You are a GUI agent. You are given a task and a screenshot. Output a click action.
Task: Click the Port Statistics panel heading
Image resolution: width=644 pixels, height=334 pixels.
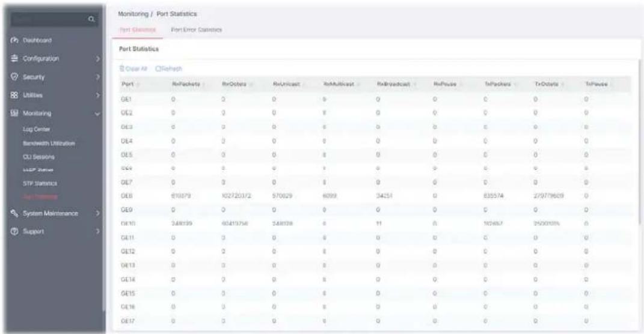tap(139, 49)
